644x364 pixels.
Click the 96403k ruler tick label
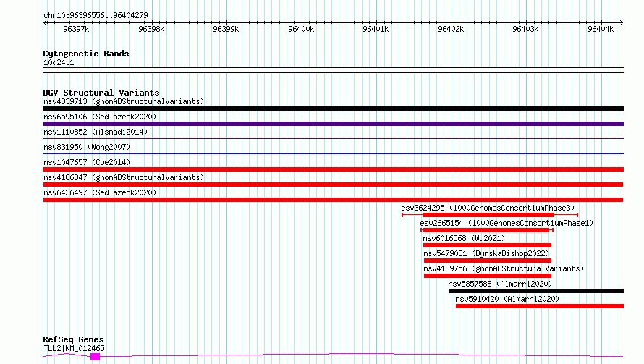coord(526,29)
